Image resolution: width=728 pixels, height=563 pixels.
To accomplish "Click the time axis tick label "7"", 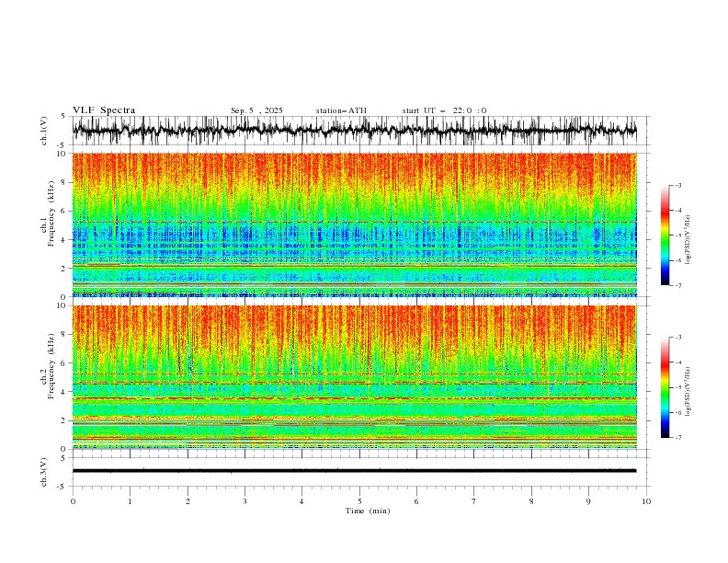I will 474,501.
